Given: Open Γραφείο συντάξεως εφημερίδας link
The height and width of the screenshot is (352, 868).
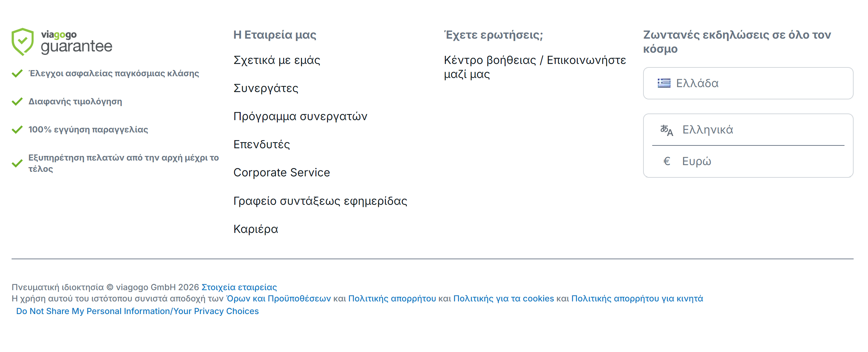Looking at the screenshot, I should [x=320, y=201].
